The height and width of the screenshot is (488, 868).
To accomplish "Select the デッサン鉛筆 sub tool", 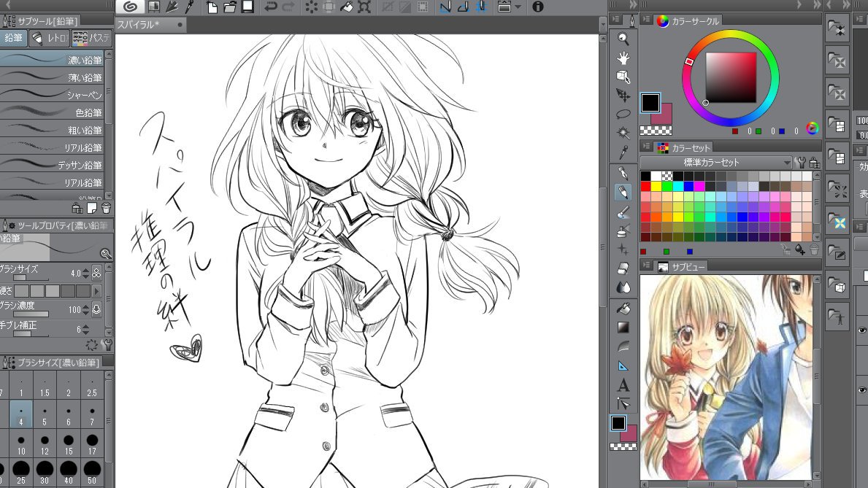I will [52, 165].
